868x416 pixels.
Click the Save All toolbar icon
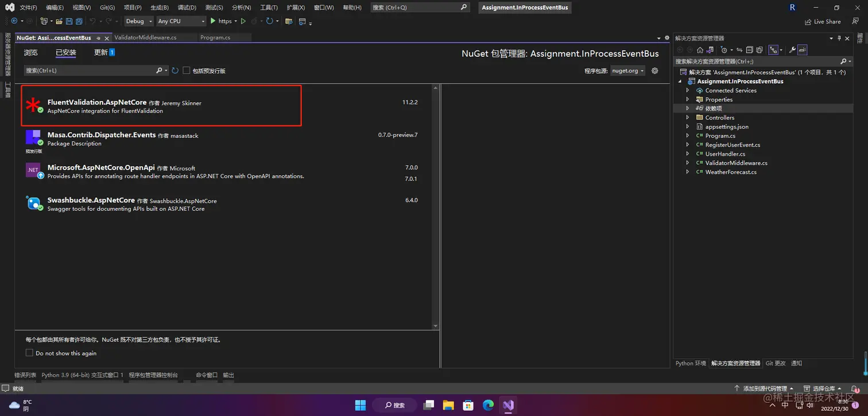(x=79, y=21)
